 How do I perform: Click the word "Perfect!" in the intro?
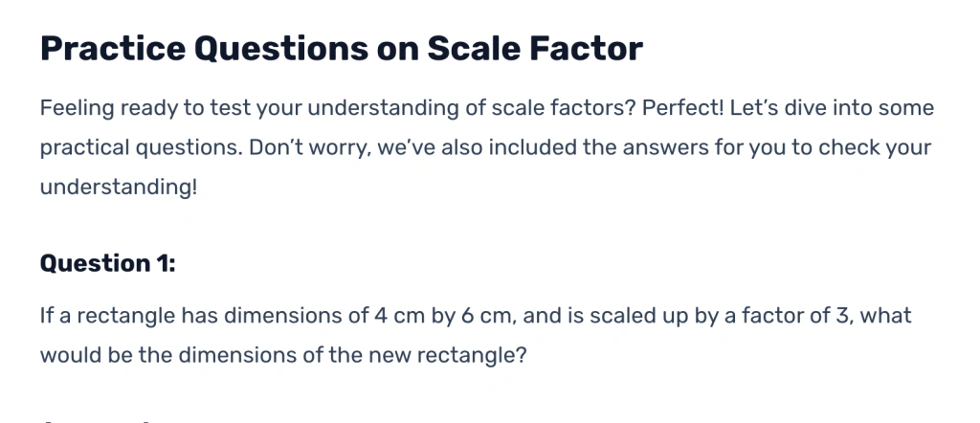682,107
